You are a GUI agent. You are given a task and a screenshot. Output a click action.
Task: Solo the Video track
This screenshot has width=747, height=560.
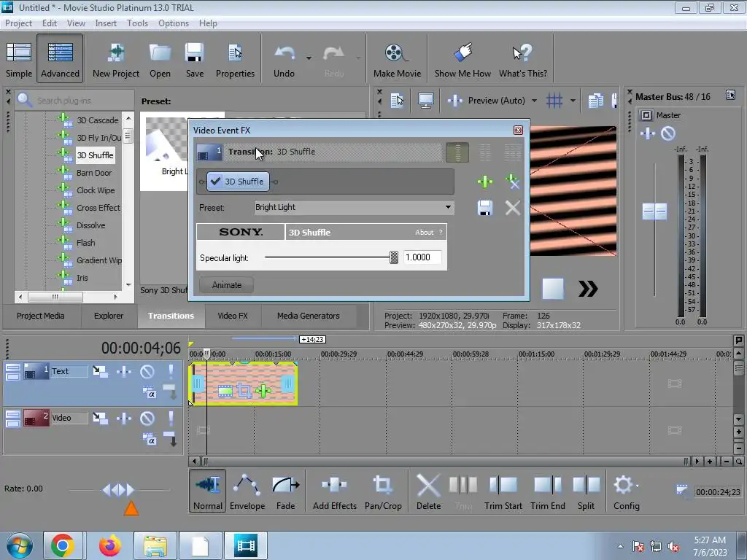coord(171,419)
